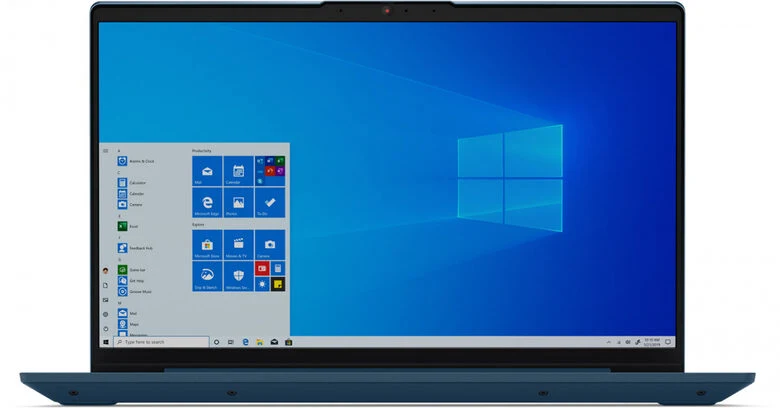
Task: Open the yellow Sticky Notes small tile
Action: (278, 284)
